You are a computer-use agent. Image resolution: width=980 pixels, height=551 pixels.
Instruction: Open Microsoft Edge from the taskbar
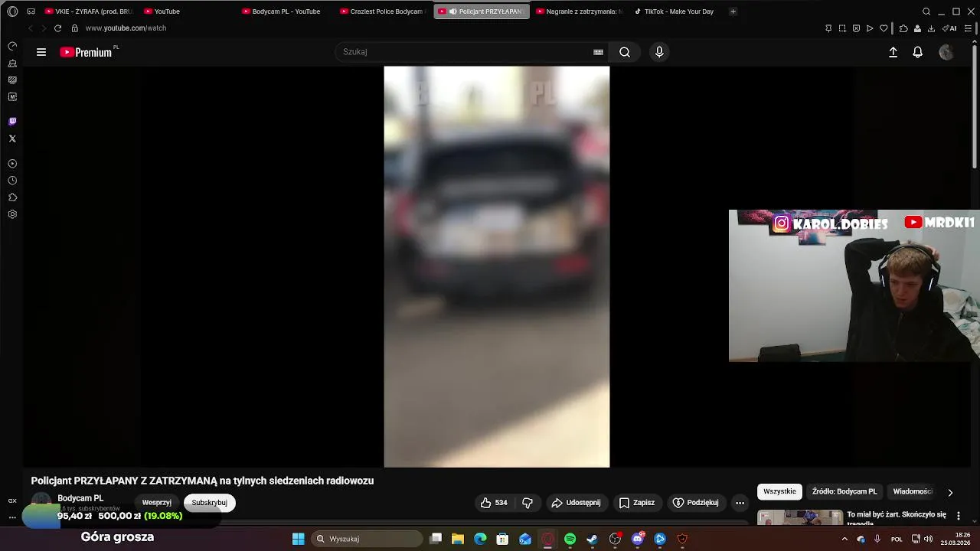tap(480, 539)
